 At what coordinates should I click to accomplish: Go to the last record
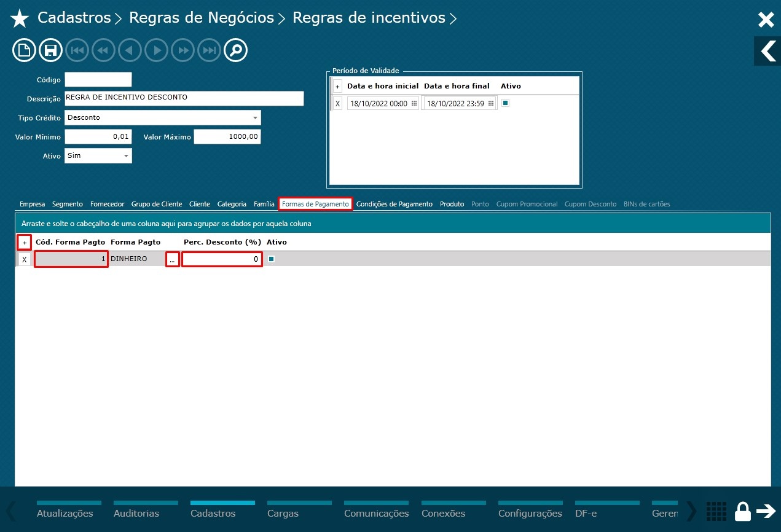point(209,50)
